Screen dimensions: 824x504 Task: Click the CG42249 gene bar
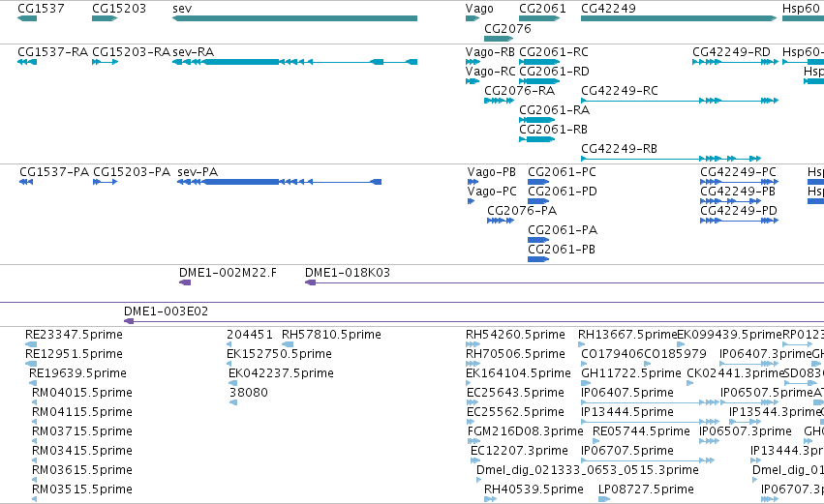click(679, 18)
